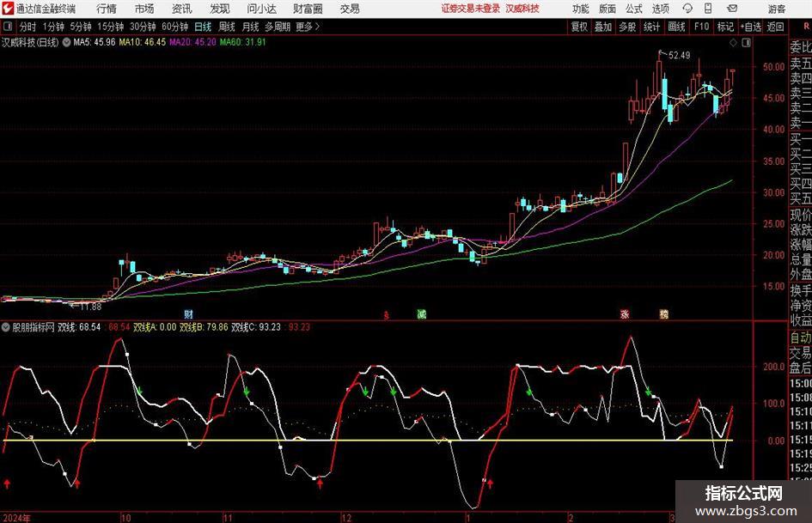The width and height of the screenshot is (812, 523).
Task: Click the Tongdaxin app logo icon
Action: pyautogui.click(x=8, y=9)
